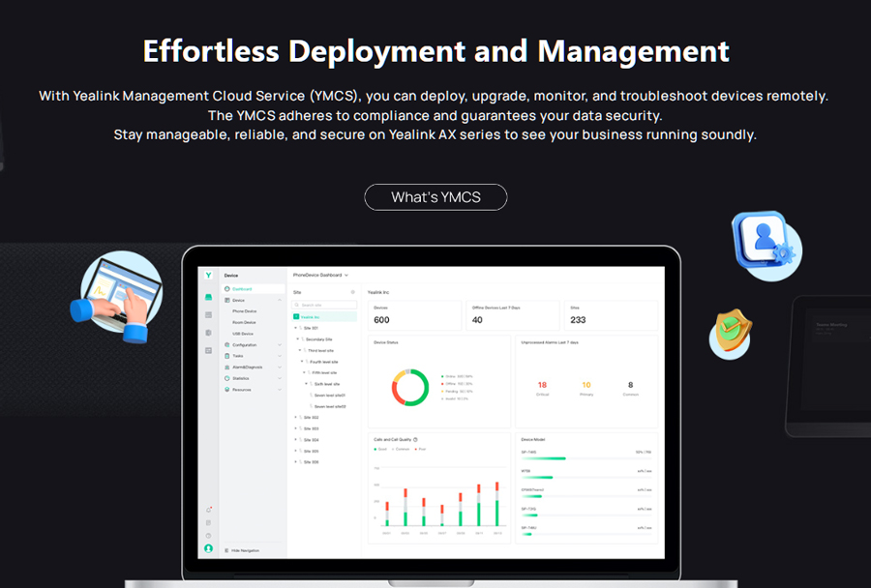
Task: Click the notification bell icon with red dot
Action: [208, 510]
